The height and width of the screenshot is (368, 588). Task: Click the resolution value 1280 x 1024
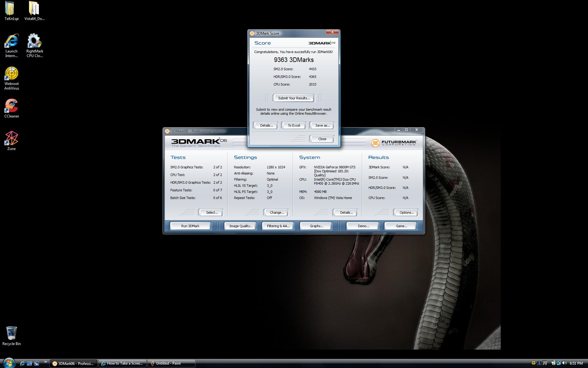(x=276, y=167)
